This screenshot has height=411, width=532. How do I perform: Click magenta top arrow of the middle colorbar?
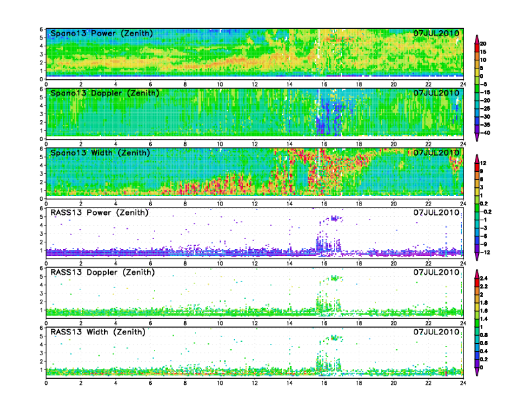pyautogui.click(x=477, y=158)
